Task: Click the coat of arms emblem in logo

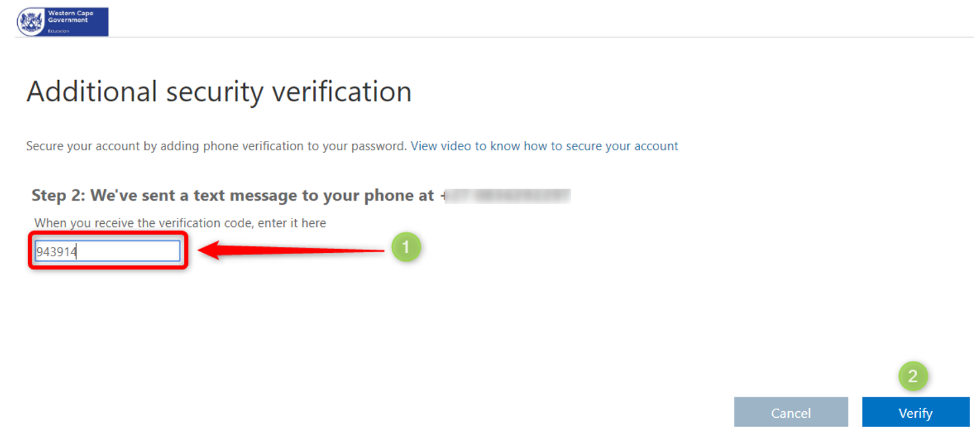Action: pos(30,23)
